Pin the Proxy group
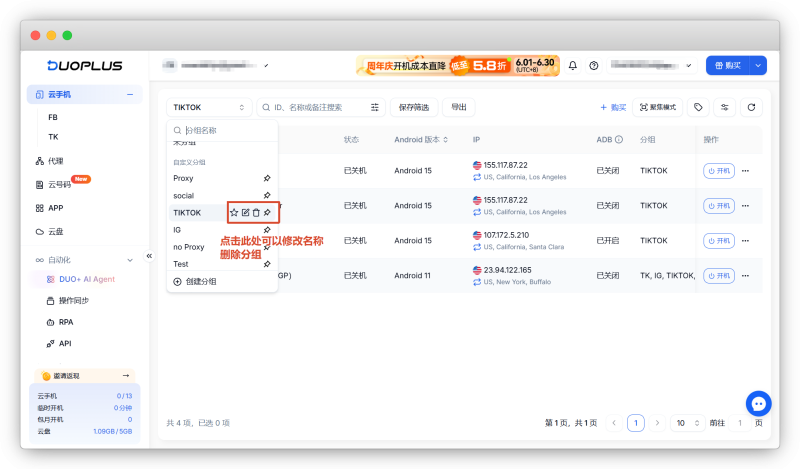Viewport: 800px width, 469px height. tap(267, 178)
